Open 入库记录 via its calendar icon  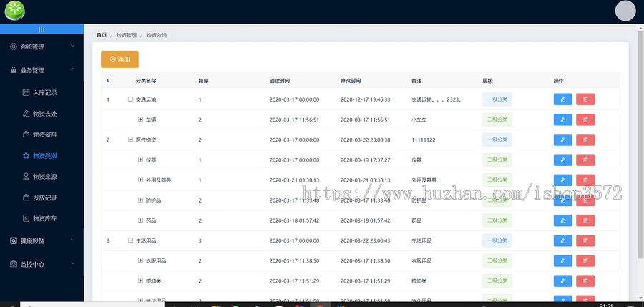pyautogui.click(x=26, y=92)
